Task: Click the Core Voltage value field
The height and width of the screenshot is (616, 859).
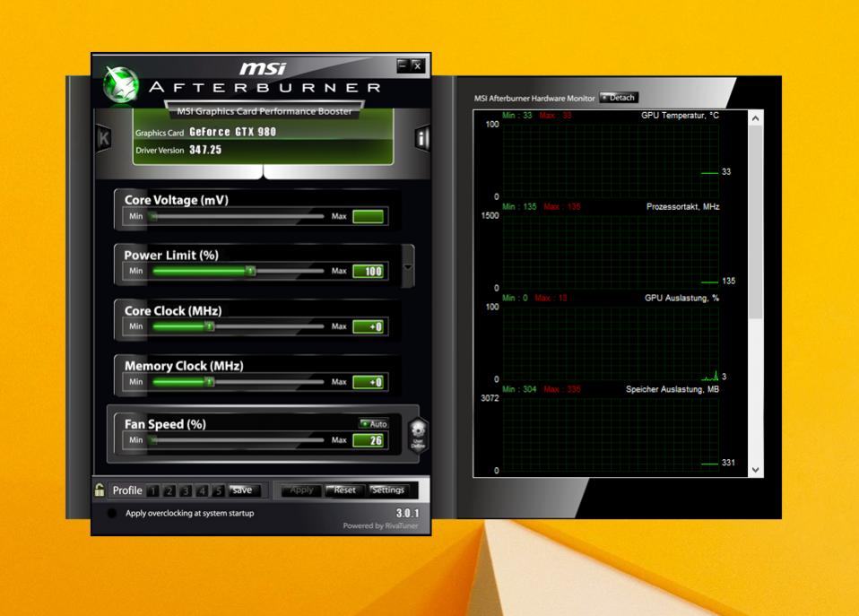Action: (369, 216)
